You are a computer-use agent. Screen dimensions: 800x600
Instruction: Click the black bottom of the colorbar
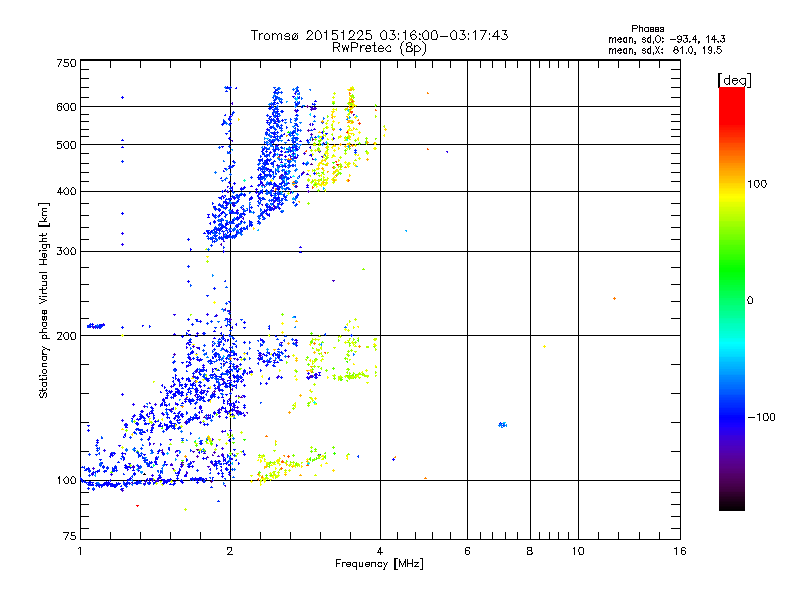tap(732, 503)
